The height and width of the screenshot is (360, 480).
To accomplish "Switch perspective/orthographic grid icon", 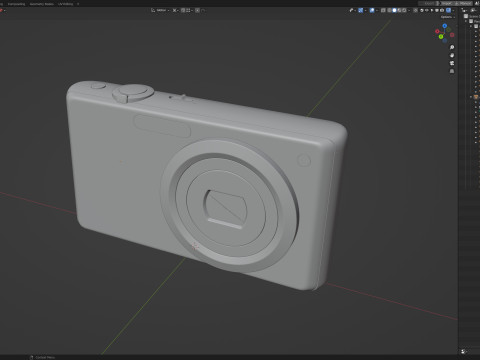I will pyautogui.click(x=452, y=71).
